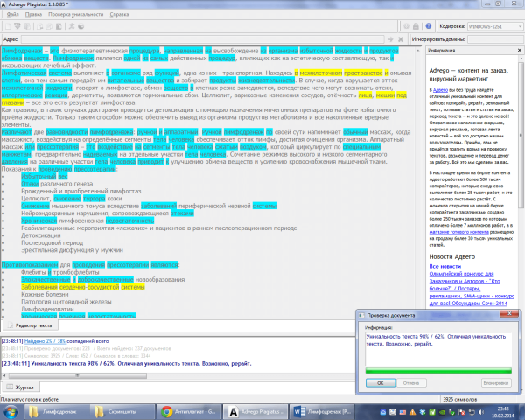This screenshot has width=525, height=420.
Task: Click the NVIDIA tray icon
Action: (442, 412)
